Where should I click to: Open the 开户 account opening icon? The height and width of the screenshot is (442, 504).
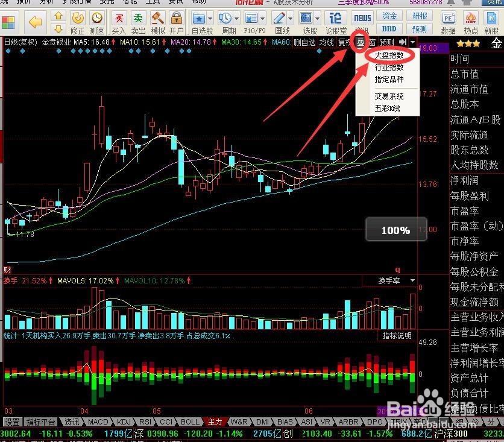pos(177,23)
